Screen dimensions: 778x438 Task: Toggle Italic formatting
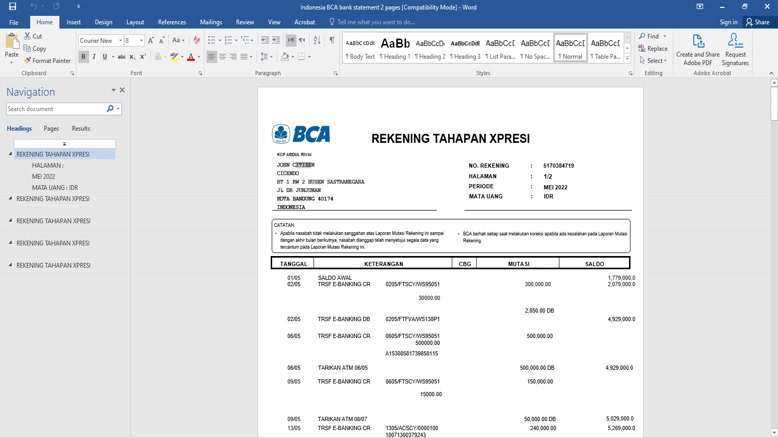pyautogui.click(x=94, y=57)
